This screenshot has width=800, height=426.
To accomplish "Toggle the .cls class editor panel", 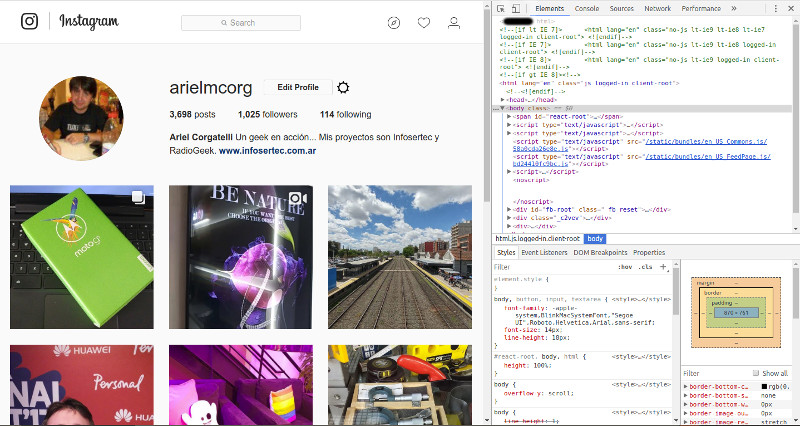I will click(646, 268).
